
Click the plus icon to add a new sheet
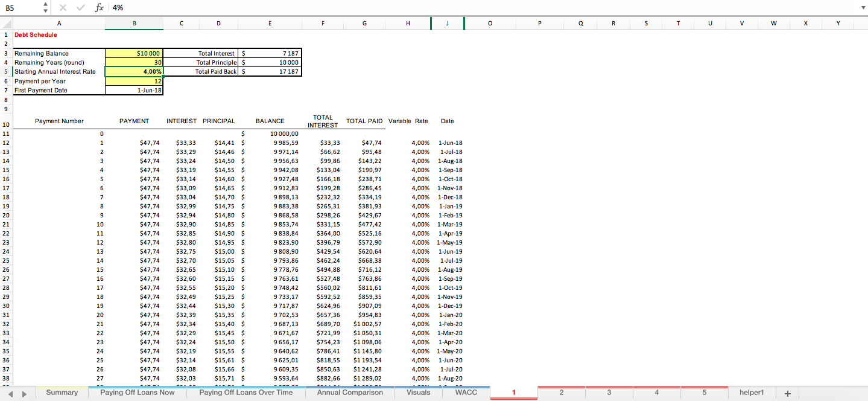pos(787,393)
